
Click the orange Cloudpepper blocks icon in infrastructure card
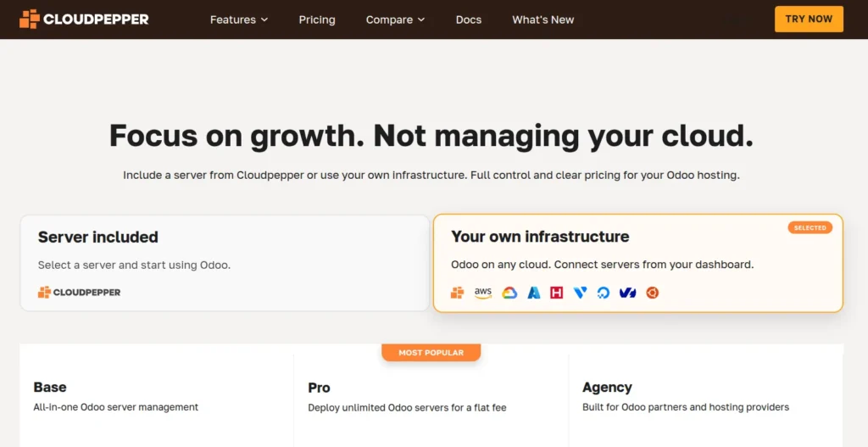(x=457, y=293)
